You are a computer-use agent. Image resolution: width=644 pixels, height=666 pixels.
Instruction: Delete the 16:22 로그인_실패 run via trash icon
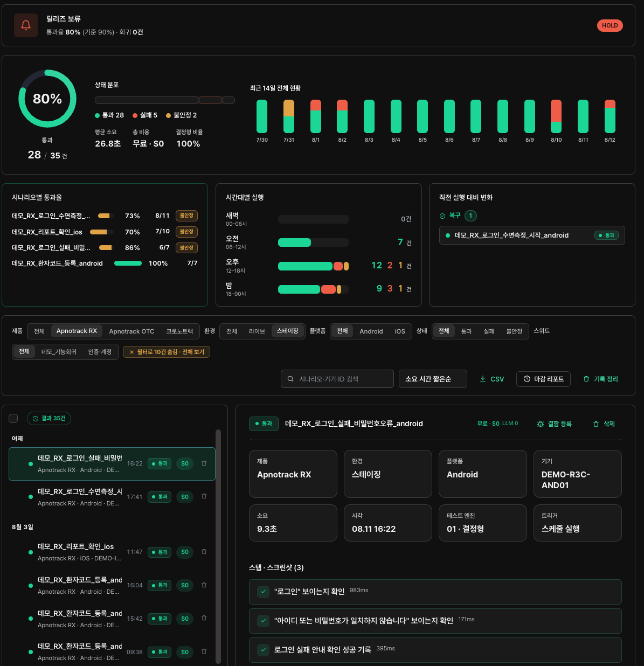204,463
